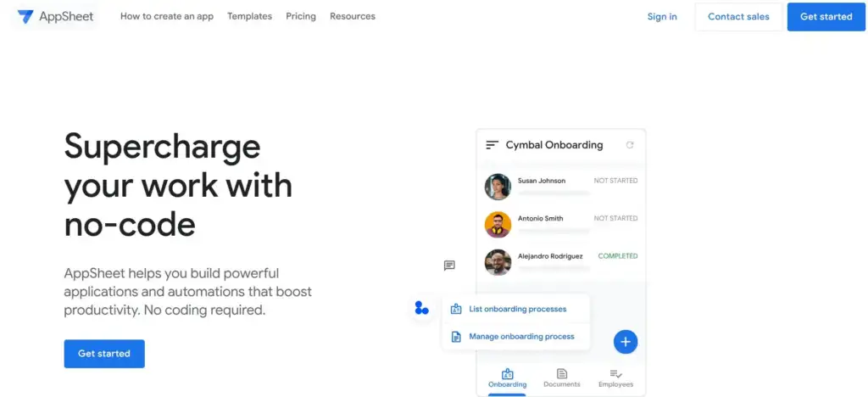This screenshot has height=397, width=868.
Task: Switch to the Onboarding tab label
Action: coord(508,384)
